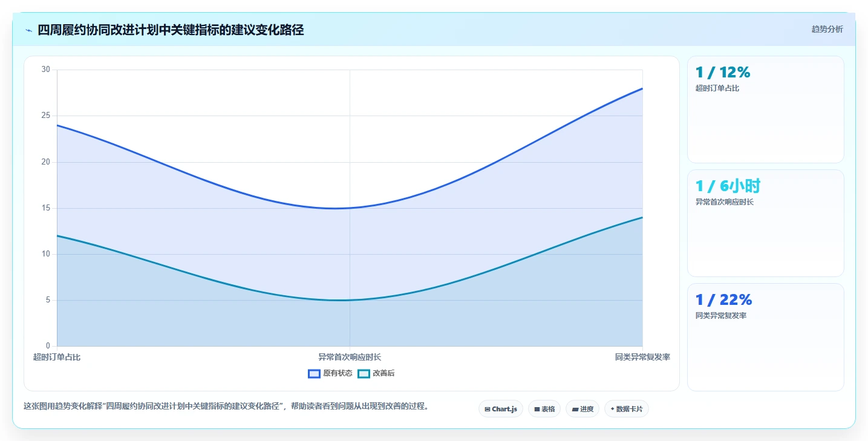Open the 1 / 12% 超时订单占比 card

765,109
